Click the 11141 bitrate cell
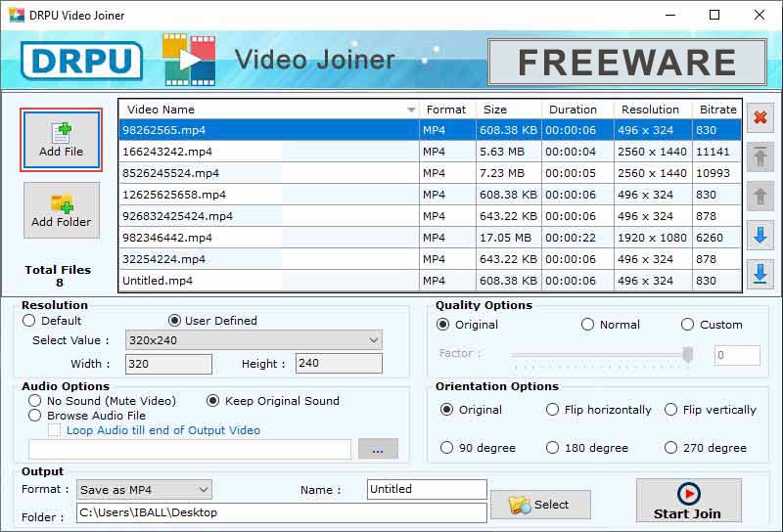783x532 pixels. (x=717, y=152)
